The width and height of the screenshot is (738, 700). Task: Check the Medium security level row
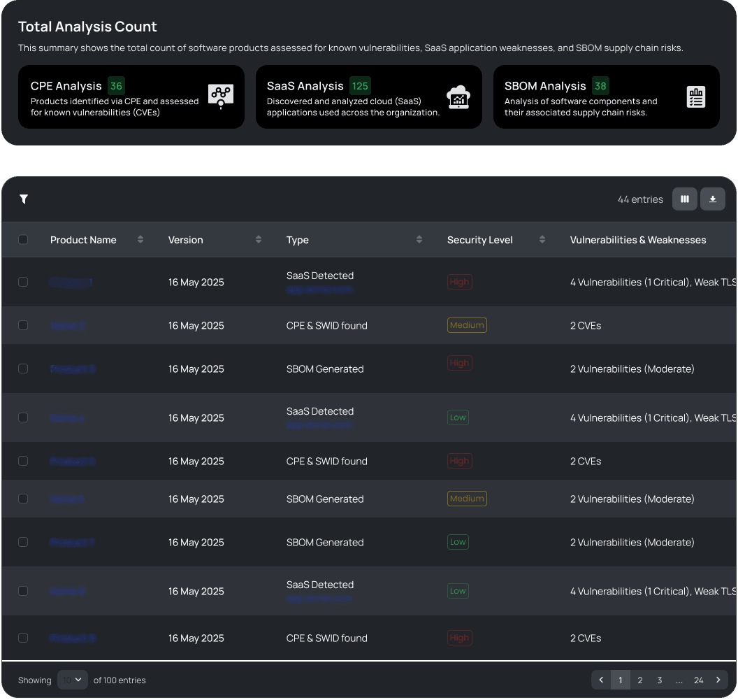click(x=23, y=325)
